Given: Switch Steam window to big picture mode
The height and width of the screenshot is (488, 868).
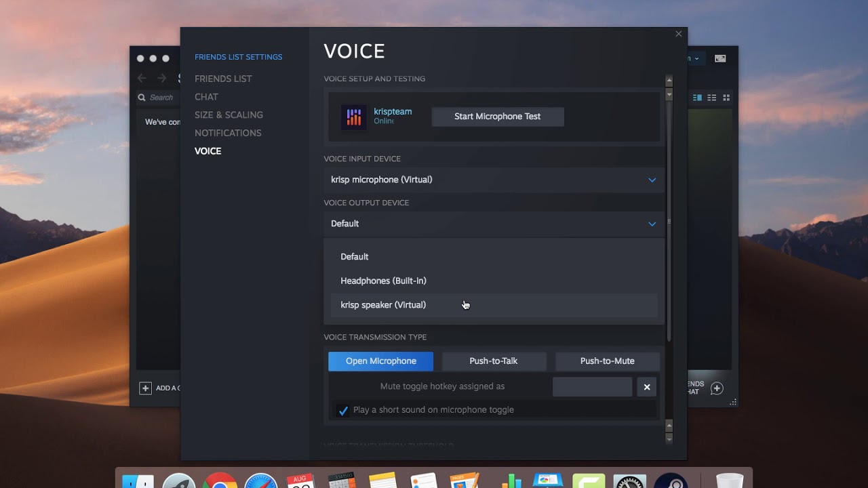Looking at the screenshot, I should click(720, 58).
